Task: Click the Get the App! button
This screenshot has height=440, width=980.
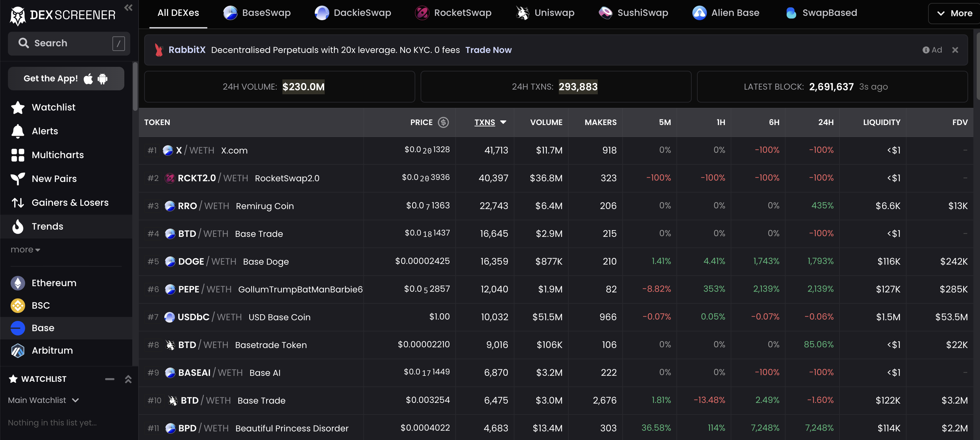Action: (66, 79)
